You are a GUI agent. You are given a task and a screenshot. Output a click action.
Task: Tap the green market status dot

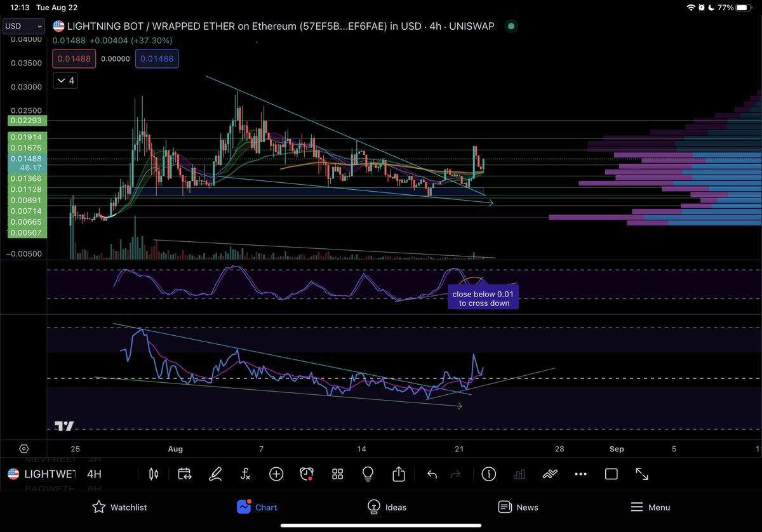click(x=511, y=26)
